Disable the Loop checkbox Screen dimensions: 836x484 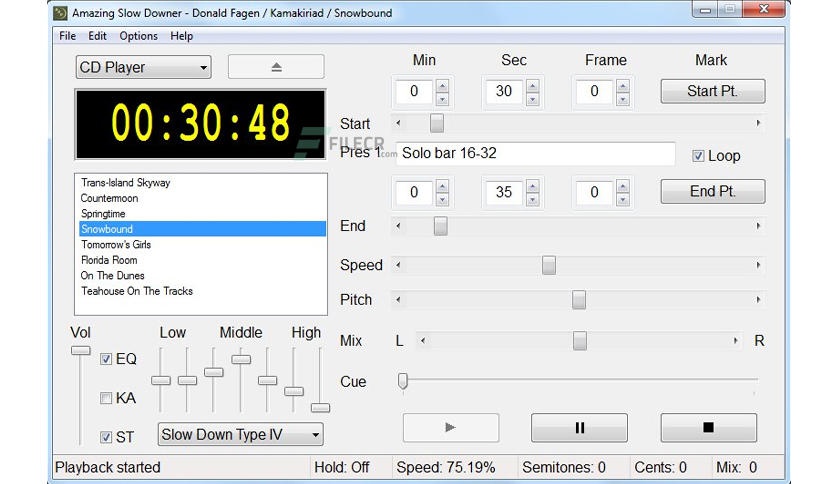(698, 156)
